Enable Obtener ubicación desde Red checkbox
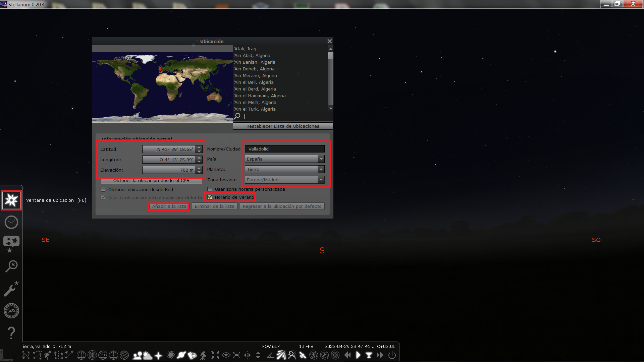Screen dimensions: 644x362 (x=103, y=189)
